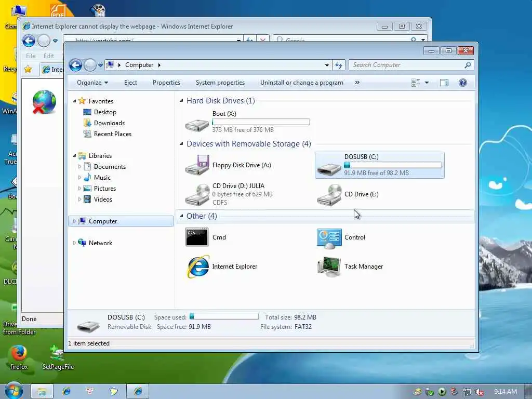The image size is (532, 399).
Task: Collapse the Other (4) group
Action: click(x=181, y=216)
